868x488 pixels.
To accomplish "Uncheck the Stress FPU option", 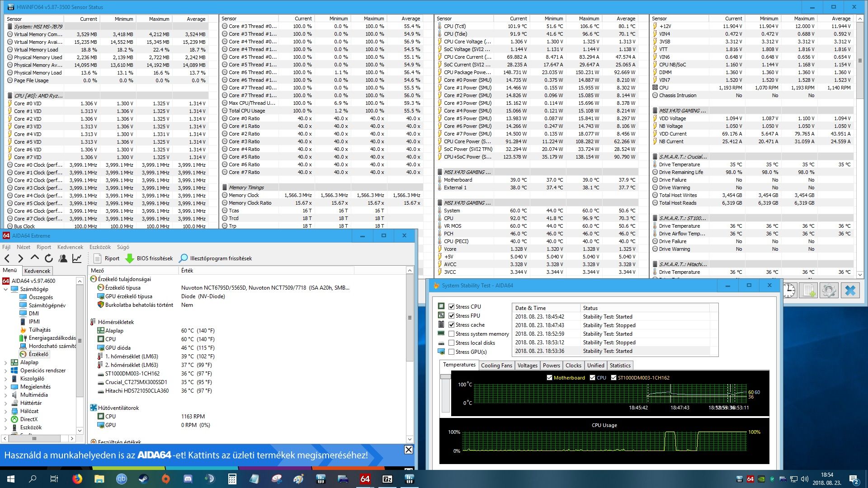I will (x=451, y=316).
